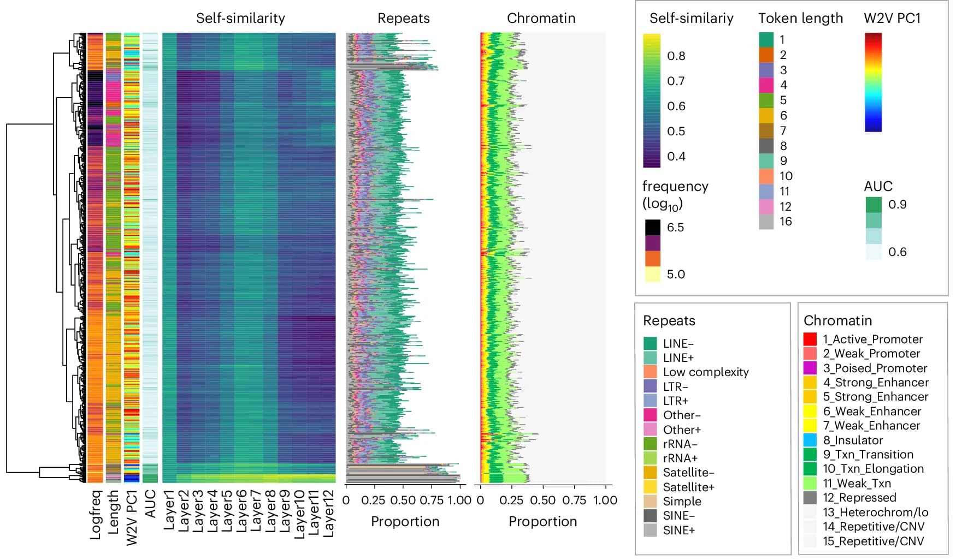Click the Logfreq annotation color column

tap(95, 258)
